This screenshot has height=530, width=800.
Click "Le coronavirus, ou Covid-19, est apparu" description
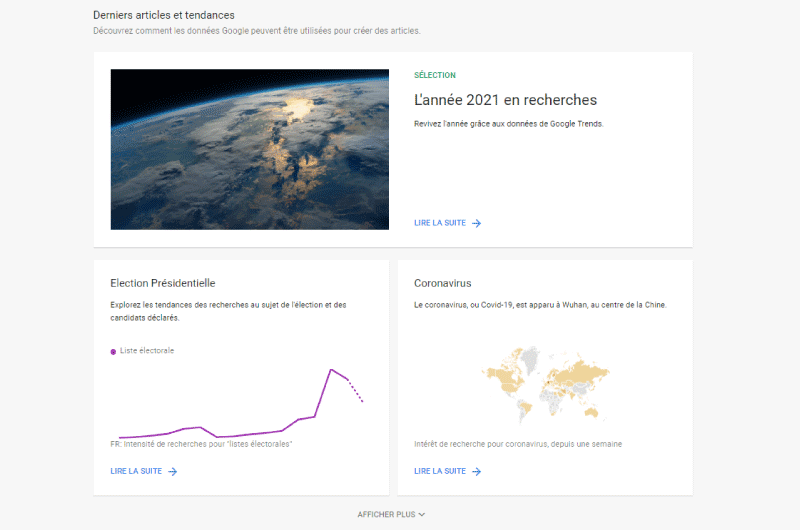[540, 305]
